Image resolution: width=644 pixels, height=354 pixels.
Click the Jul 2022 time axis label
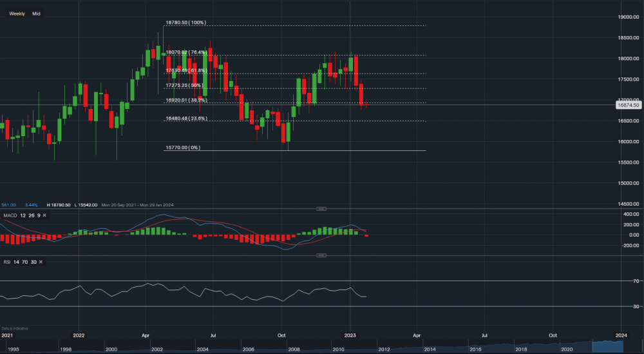(213, 335)
